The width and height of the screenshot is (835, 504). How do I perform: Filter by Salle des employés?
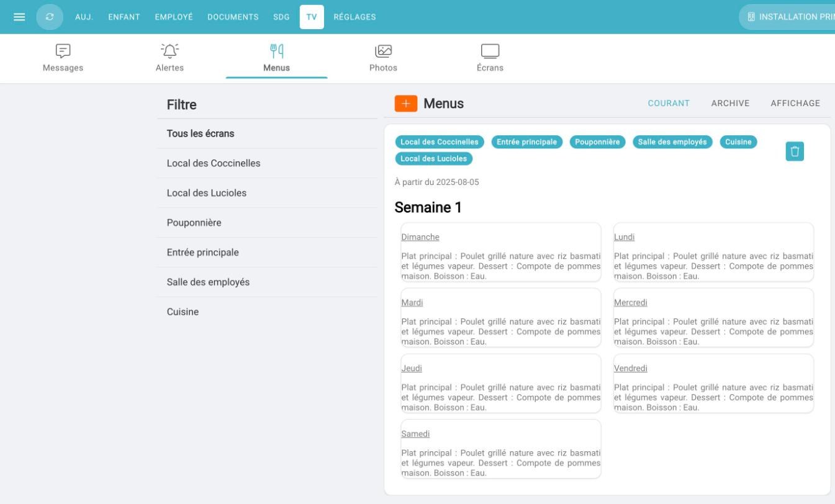[x=268, y=282]
